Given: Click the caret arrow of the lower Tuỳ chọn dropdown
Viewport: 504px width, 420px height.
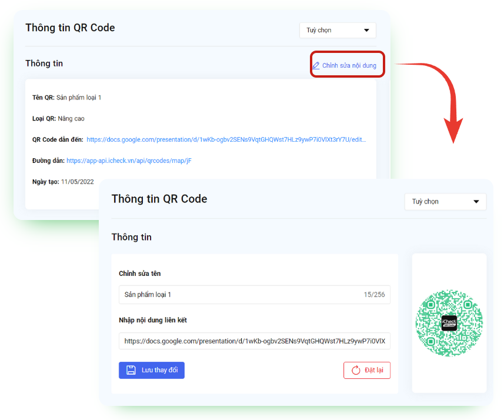Looking at the screenshot, I should pos(476,202).
